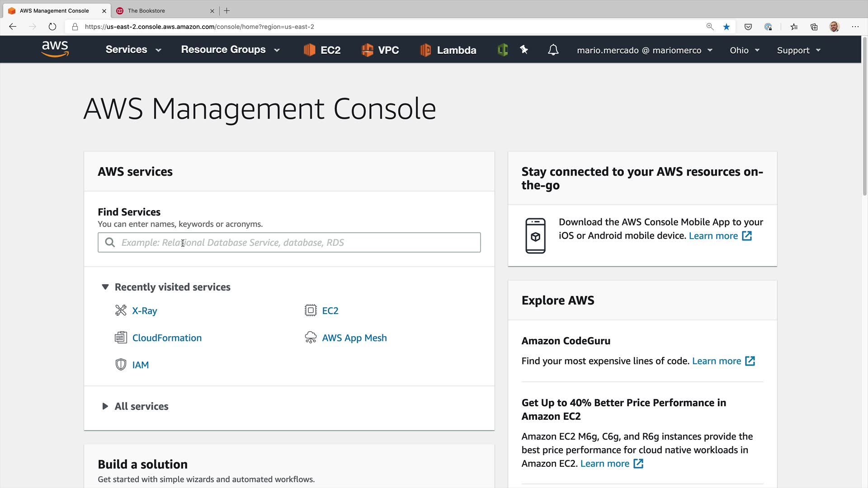This screenshot has width=868, height=488.
Task: Click the AWS logo home icon
Action: tap(55, 49)
